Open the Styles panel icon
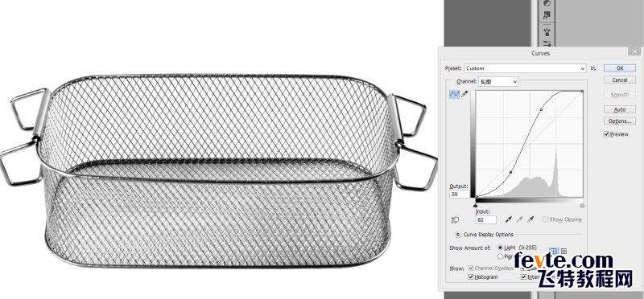644x299 pixels. click(547, 15)
